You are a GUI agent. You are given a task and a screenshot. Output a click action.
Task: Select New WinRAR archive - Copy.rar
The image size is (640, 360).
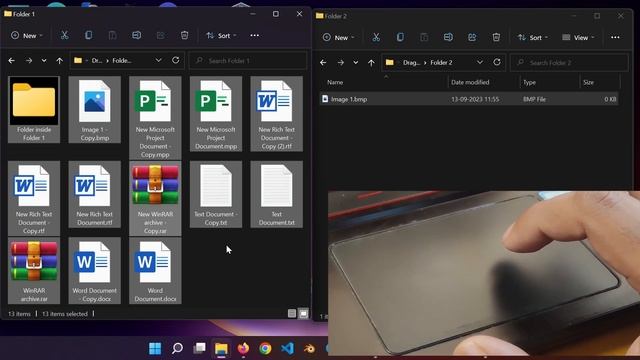tap(155, 198)
